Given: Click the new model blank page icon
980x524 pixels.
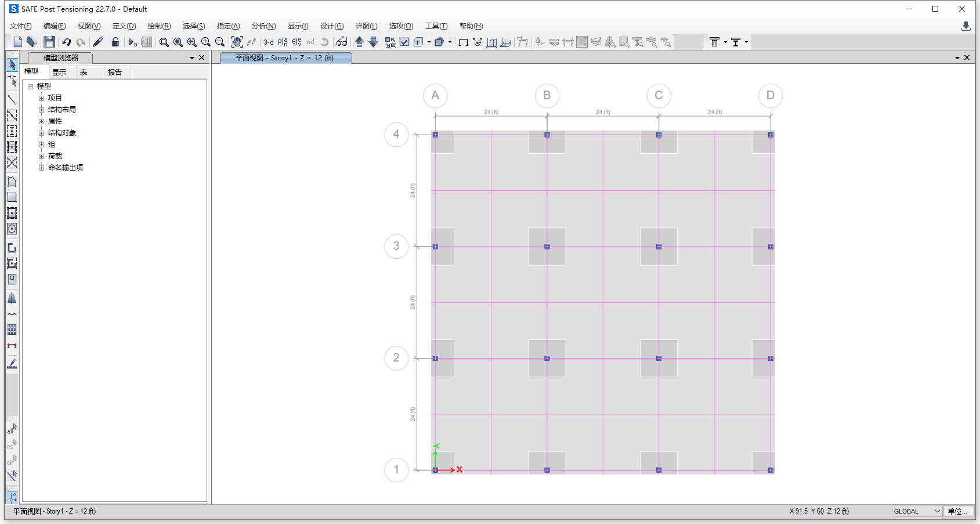Looking at the screenshot, I should pos(17,42).
